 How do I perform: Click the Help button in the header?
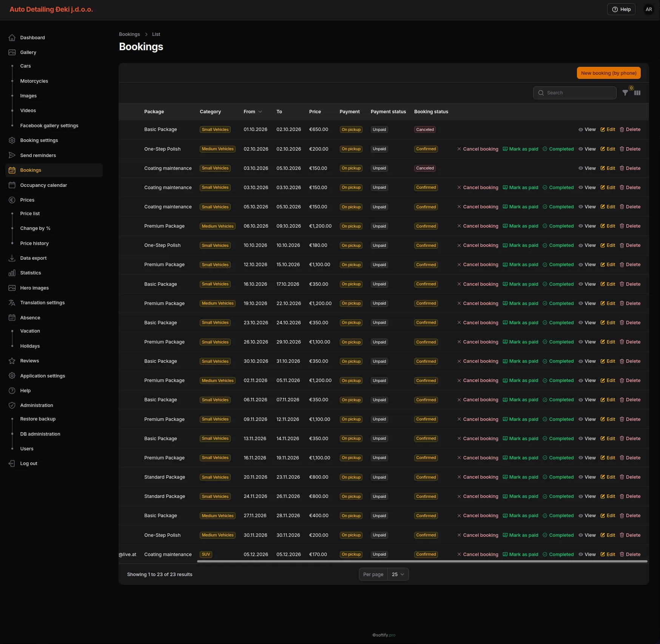(x=621, y=9)
